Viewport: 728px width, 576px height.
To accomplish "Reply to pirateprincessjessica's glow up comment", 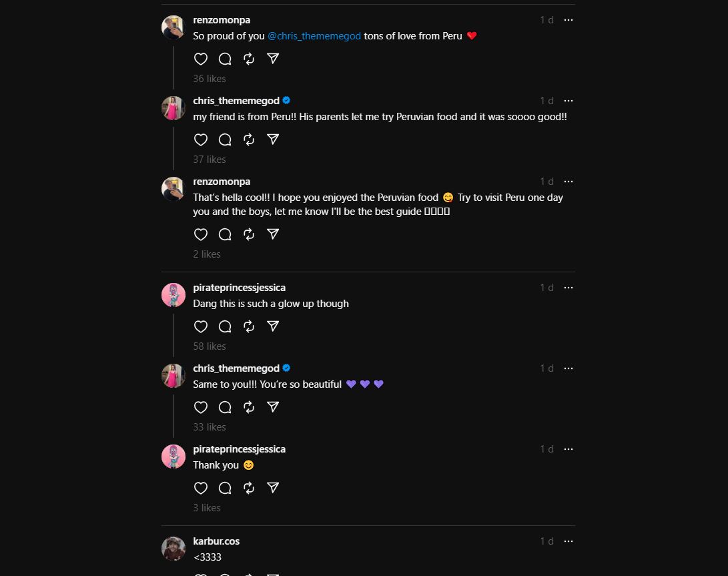I will coord(225,326).
